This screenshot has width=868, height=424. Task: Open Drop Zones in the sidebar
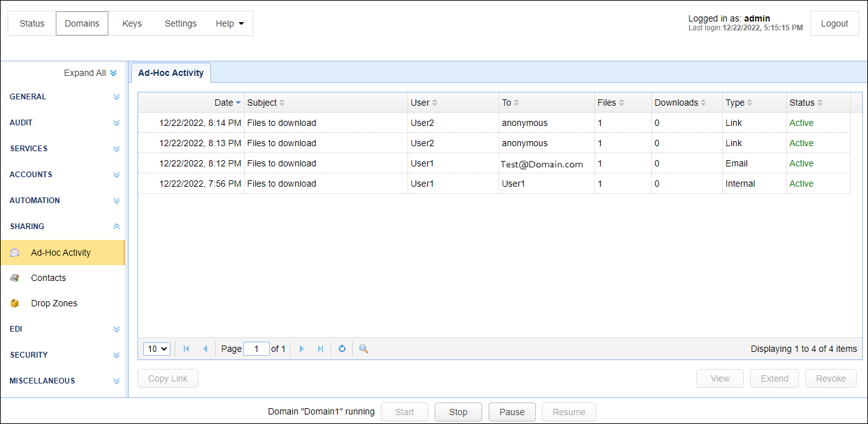pos(63,303)
